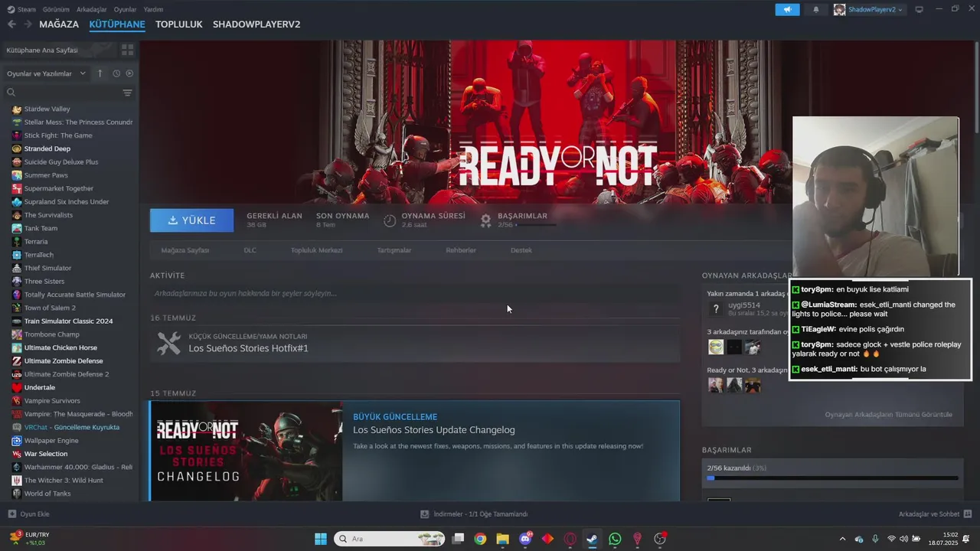This screenshot has width=980, height=551.
Task: Click the YÜKLE install button
Action: 192,220
